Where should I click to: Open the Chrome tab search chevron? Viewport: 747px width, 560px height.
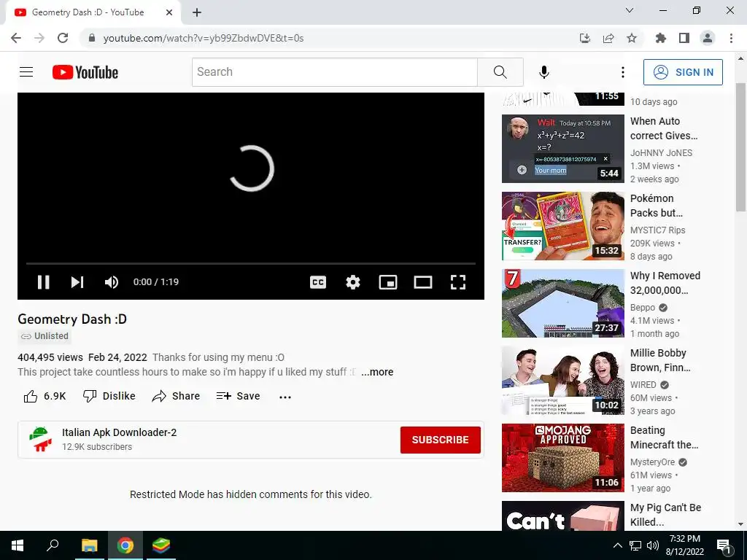[630, 10]
